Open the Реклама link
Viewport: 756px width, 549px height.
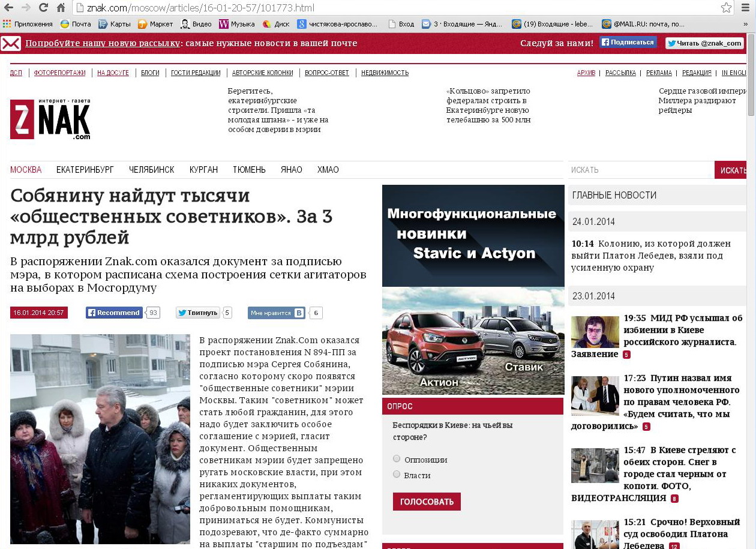[659, 73]
